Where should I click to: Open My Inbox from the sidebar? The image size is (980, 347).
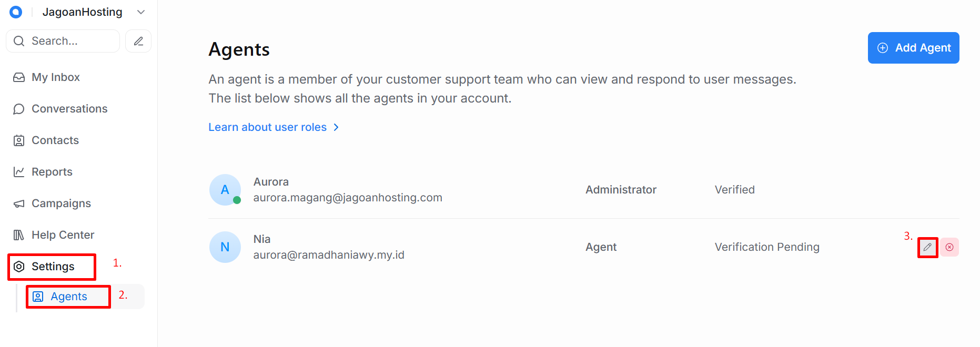(x=55, y=77)
